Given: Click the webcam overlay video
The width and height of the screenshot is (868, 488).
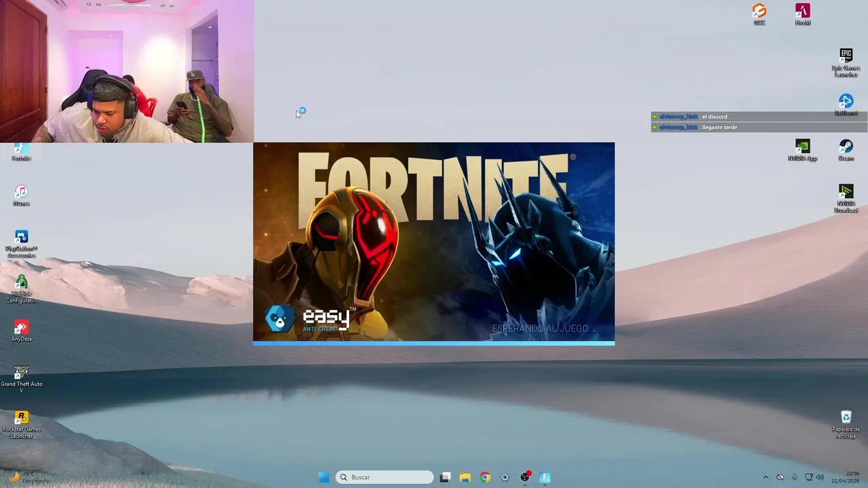Looking at the screenshot, I should (127, 71).
